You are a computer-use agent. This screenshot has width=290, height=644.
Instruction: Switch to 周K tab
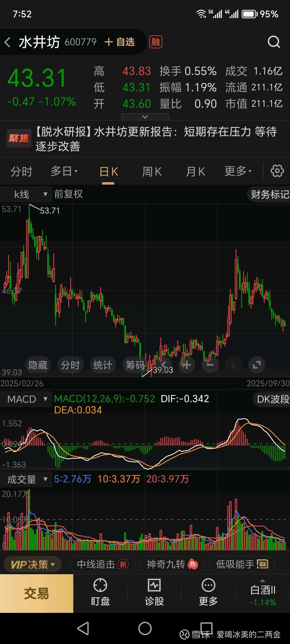coord(152,172)
